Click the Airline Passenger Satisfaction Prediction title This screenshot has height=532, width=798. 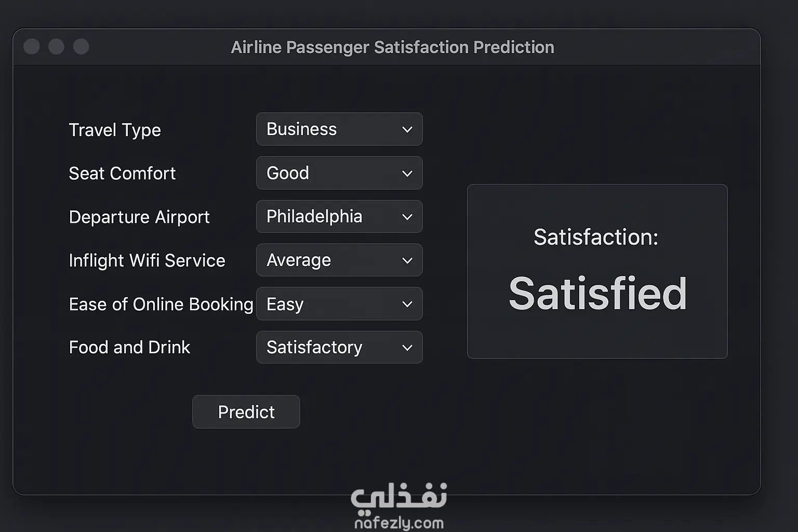[x=392, y=47]
